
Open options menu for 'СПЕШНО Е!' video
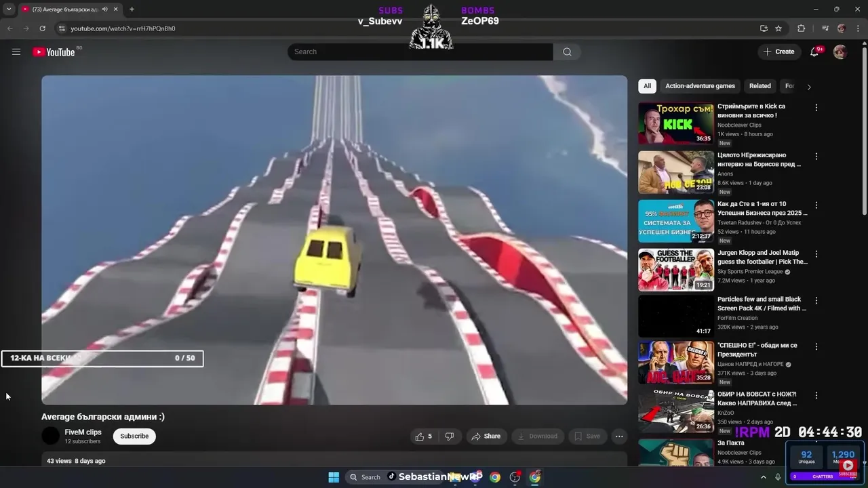816,346
